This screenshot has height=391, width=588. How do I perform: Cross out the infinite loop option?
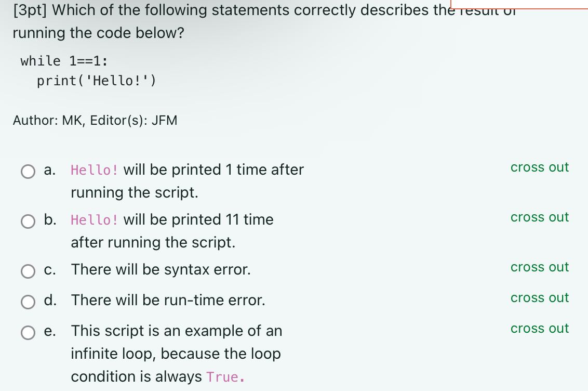point(539,329)
